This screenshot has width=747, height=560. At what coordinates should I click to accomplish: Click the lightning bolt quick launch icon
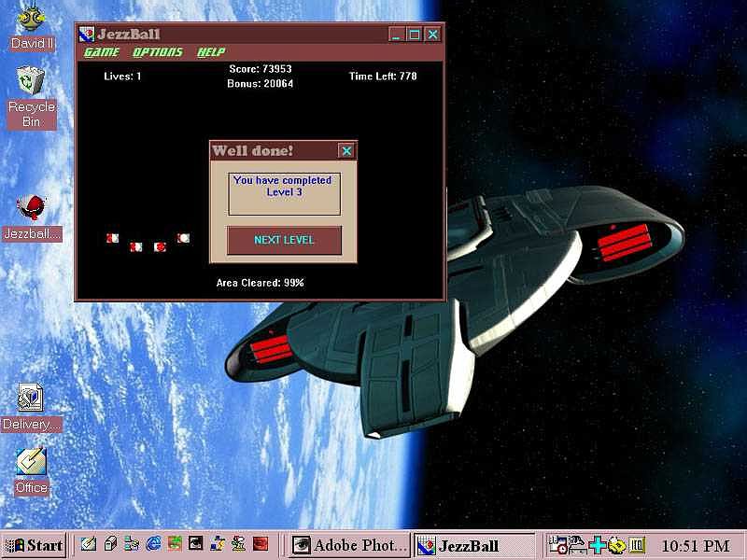tap(218, 544)
